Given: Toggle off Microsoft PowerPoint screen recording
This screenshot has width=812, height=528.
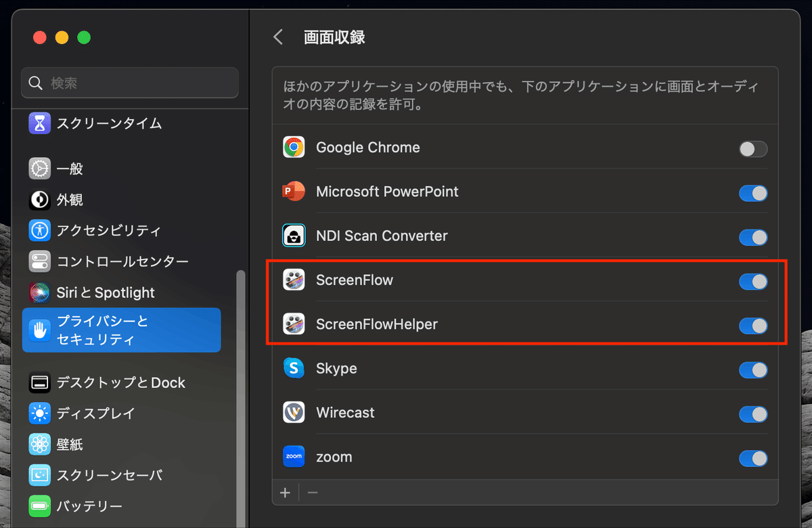Looking at the screenshot, I should pyautogui.click(x=753, y=193).
